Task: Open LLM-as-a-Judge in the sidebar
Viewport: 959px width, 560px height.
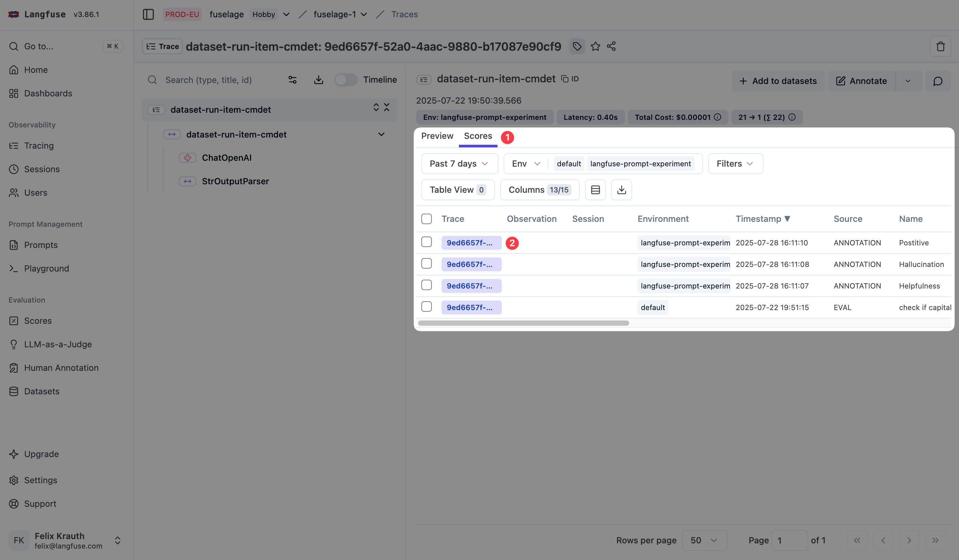Action: coord(58,344)
